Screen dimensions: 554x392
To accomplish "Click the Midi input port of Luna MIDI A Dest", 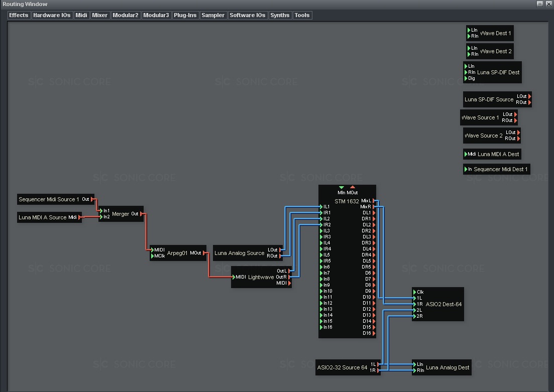I will click(x=466, y=154).
